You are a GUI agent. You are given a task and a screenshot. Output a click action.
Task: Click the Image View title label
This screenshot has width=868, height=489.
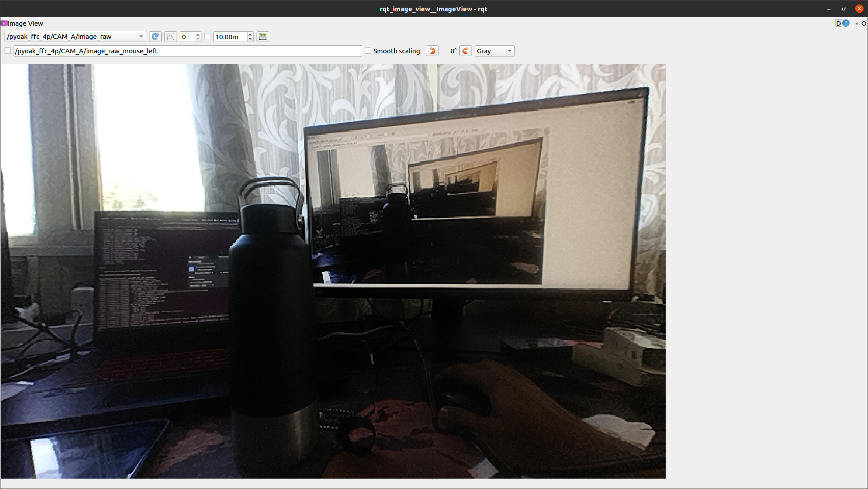[25, 23]
